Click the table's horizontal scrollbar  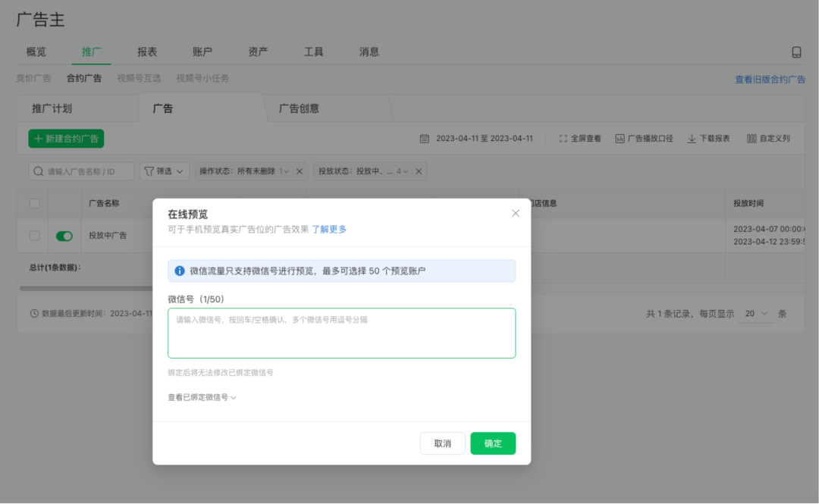click(86, 288)
